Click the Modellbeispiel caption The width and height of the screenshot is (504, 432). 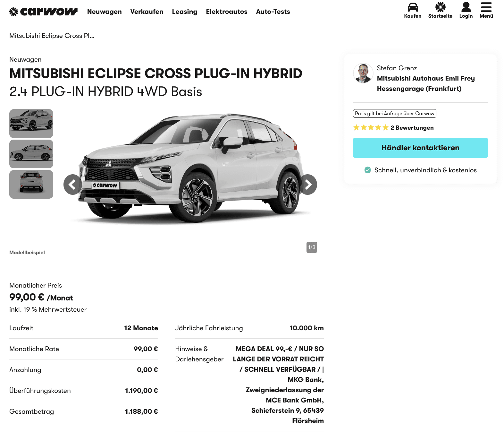tap(27, 253)
